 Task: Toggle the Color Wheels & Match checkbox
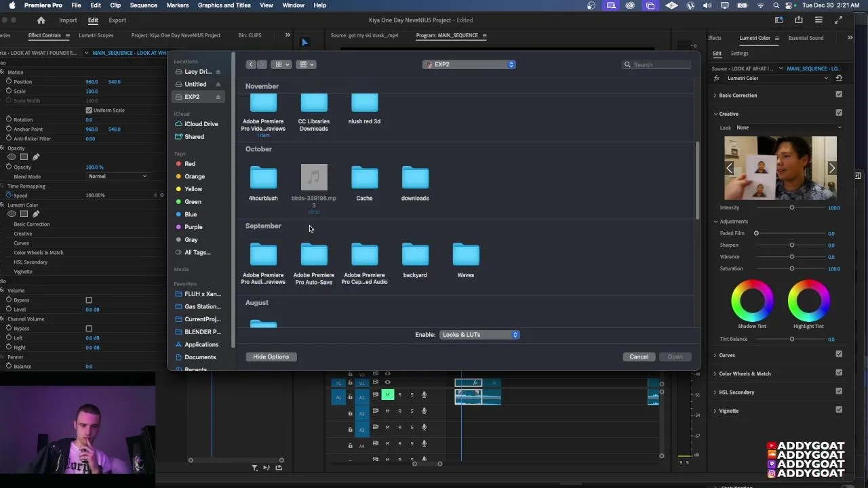coord(839,373)
